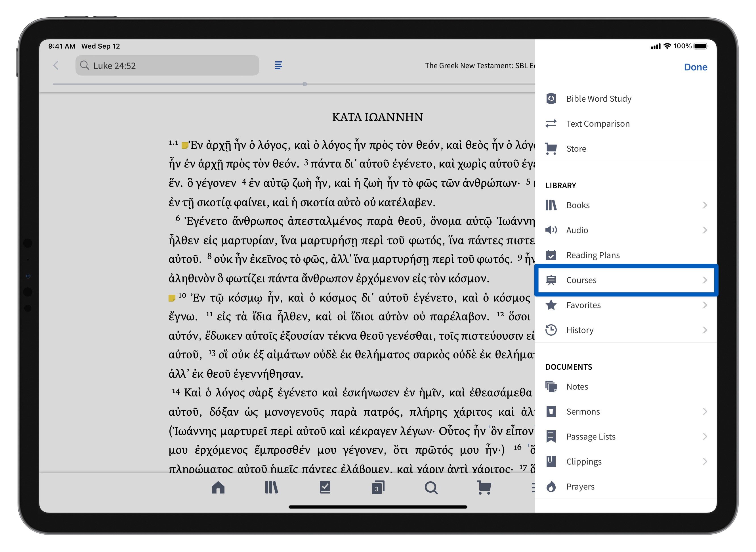Tap the Audio speaker icon
756x552 pixels.
551,230
